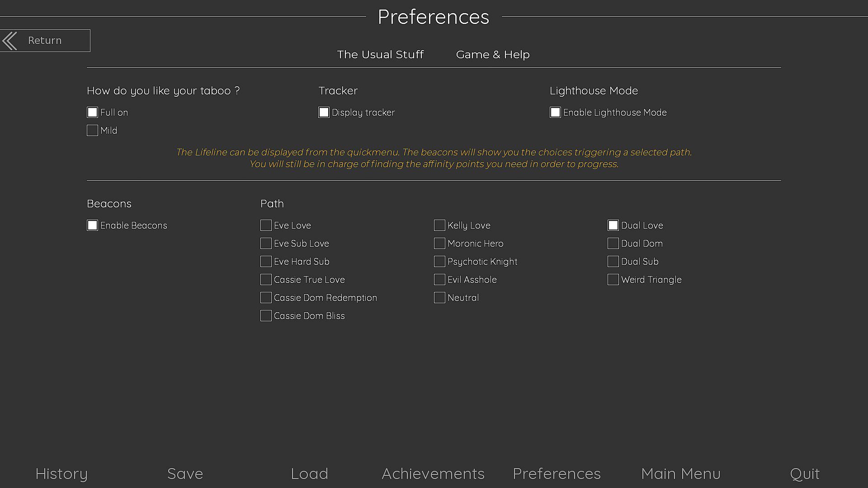Pick the Dual Dom path

click(613, 244)
